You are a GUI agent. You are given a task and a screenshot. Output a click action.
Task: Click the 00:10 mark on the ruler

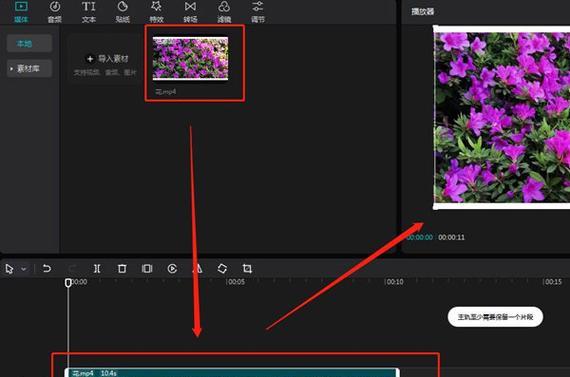coord(394,282)
